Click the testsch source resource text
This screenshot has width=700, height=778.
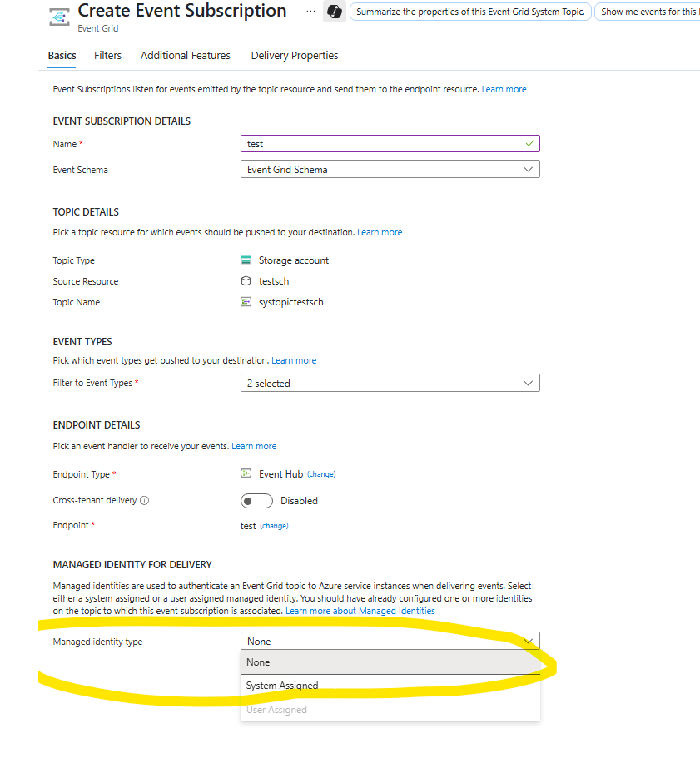[274, 281]
